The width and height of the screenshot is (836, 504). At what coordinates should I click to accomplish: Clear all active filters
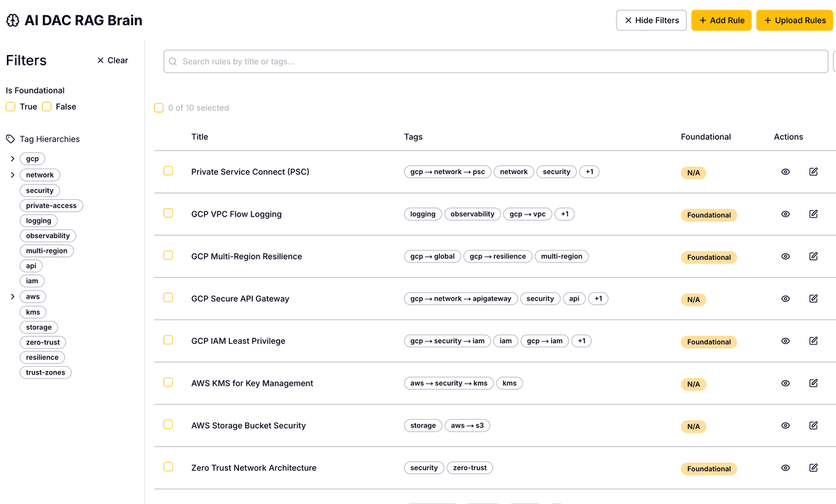112,60
